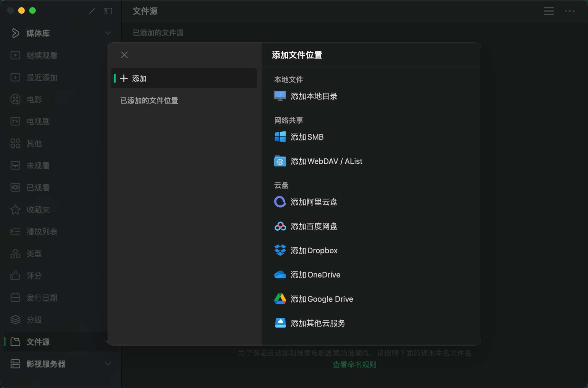Collapse the 媒体库 section chevron

coord(108,33)
